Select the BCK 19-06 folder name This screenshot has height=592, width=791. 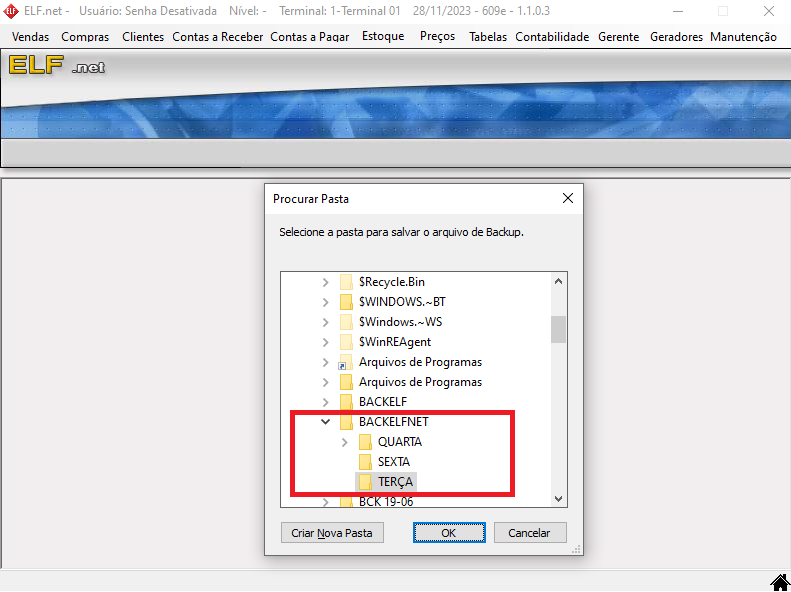[x=386, y=502]
